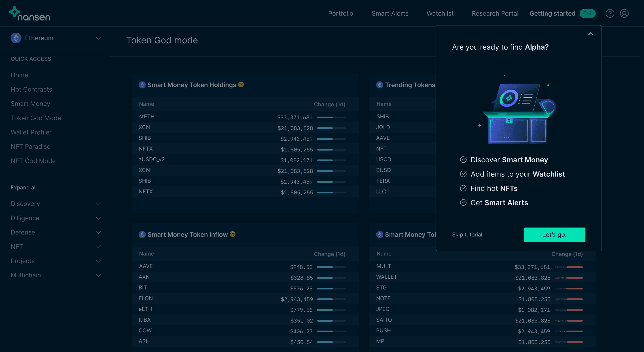Viewport: 644px width, 352px height.
Task: Select the WALLET row in the lower-right table
Action: pyautogui.click(x=483, y=277)
